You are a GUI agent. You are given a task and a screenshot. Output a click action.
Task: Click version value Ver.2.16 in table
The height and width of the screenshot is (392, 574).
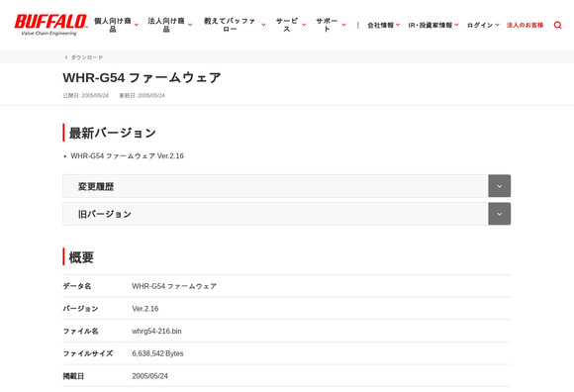pyautogui.click(x=145, y=309)
